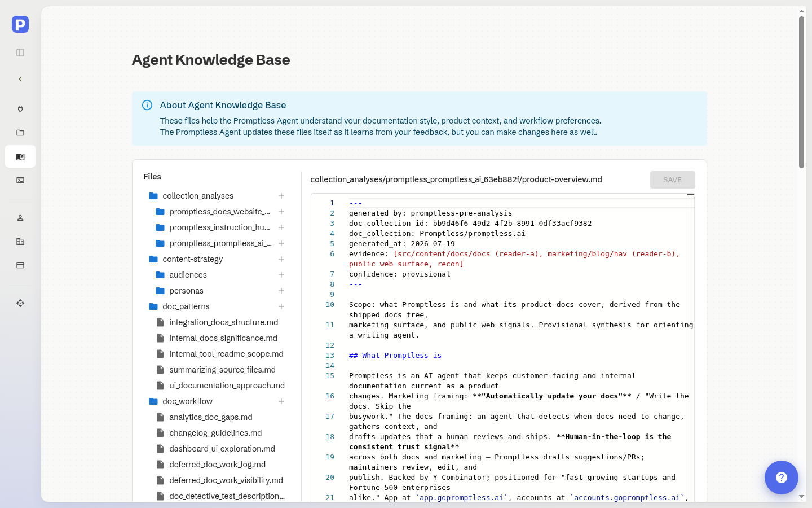Open doc_detective_test_description file
The width and height of the screenshot is (812, 508).
point(227,496)
